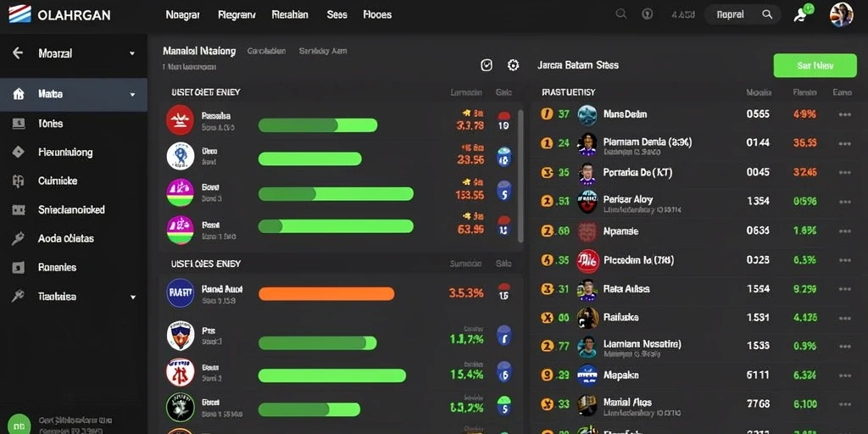This screenshot has width=868, height=434.
Task: Open the three-dot menu for the Mana Deam row
Action: tap(845, 114)
